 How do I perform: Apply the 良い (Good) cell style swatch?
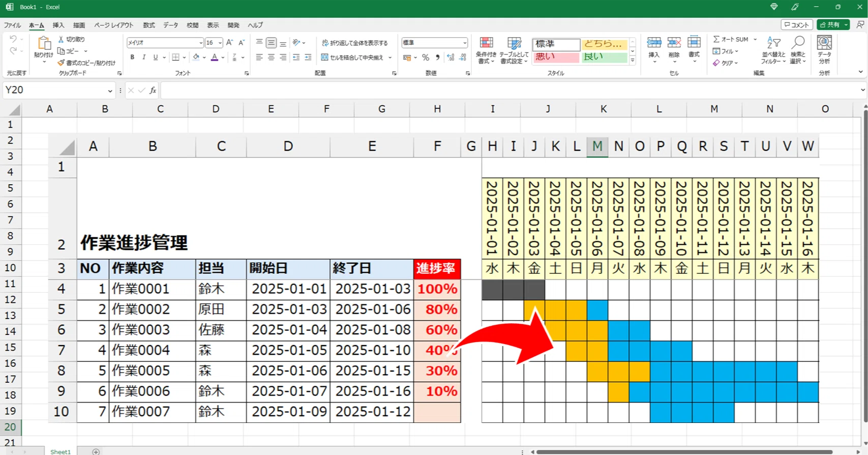click(604, 57)
